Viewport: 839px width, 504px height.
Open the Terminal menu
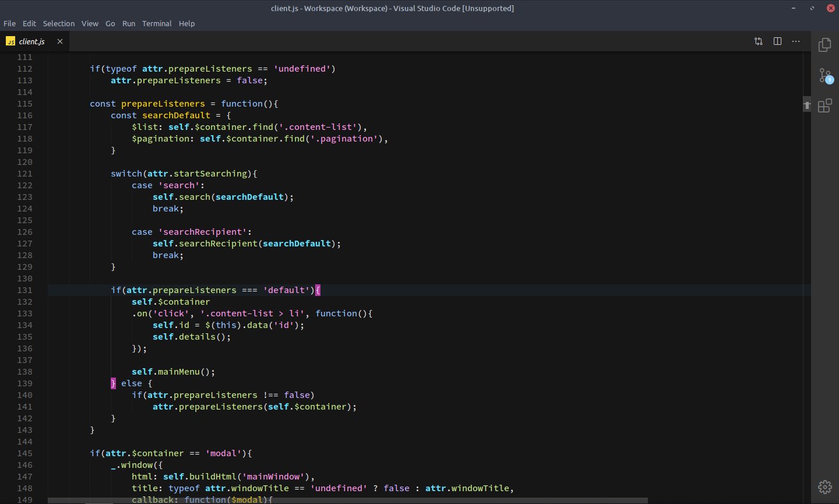(157, 23)
